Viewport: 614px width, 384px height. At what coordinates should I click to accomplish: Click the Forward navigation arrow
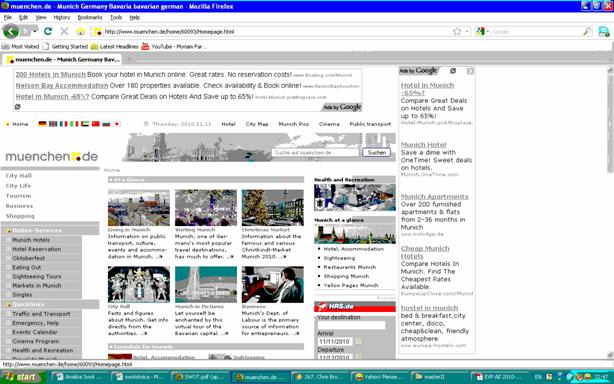(x=25, y=31)
